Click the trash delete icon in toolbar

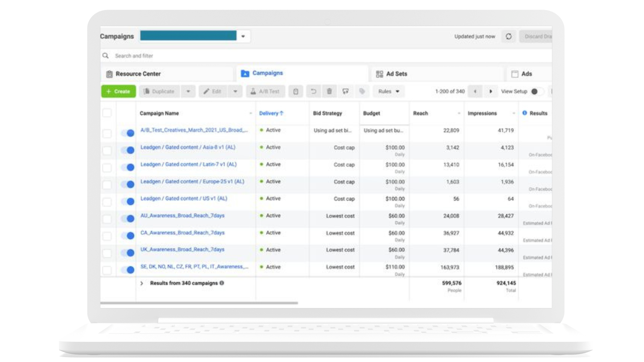(x=329, y=91)
